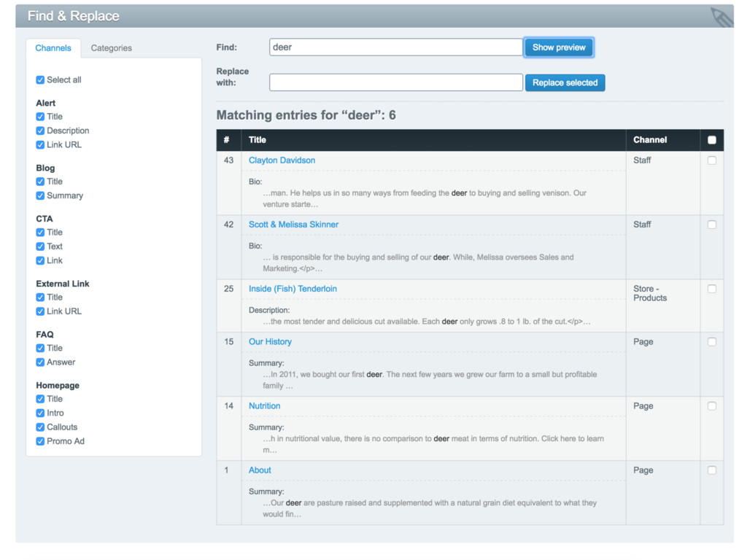Viewport: 747px width, 560px height.
Task: Open the About entry link
Action: [x=260, y=470]
